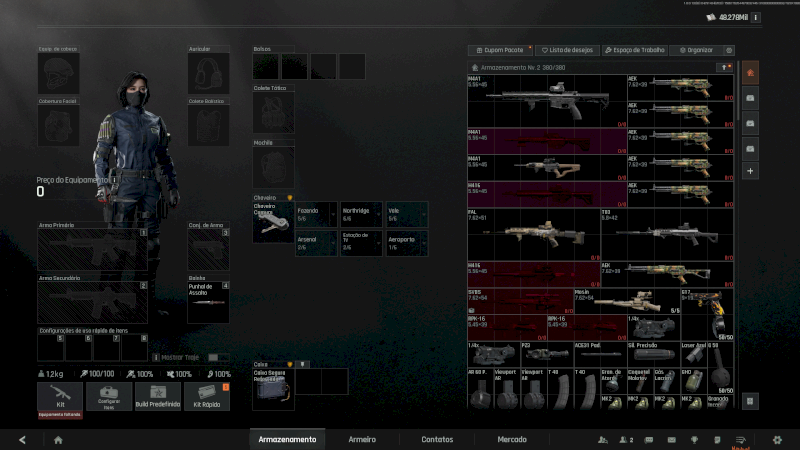800x450 pixels.
Task: Go back with the left arrow icon
Action: [x=22, y=440]
